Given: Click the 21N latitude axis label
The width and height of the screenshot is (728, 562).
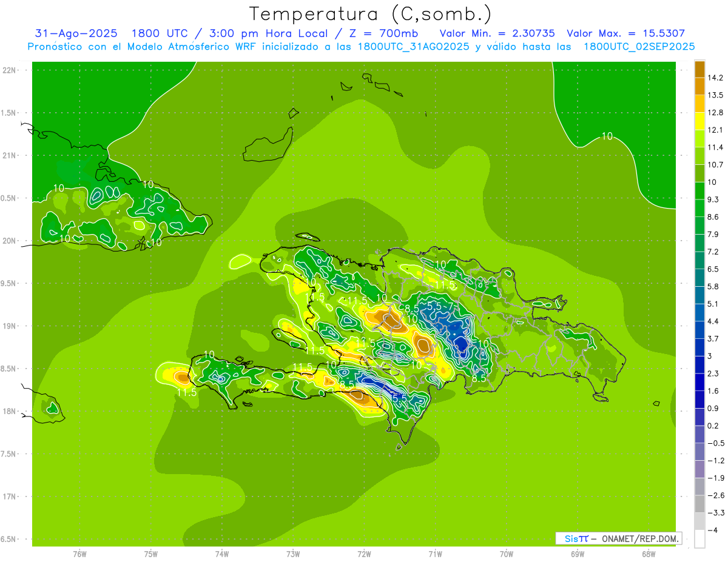Looking at the screenshot, I should 8,155.
